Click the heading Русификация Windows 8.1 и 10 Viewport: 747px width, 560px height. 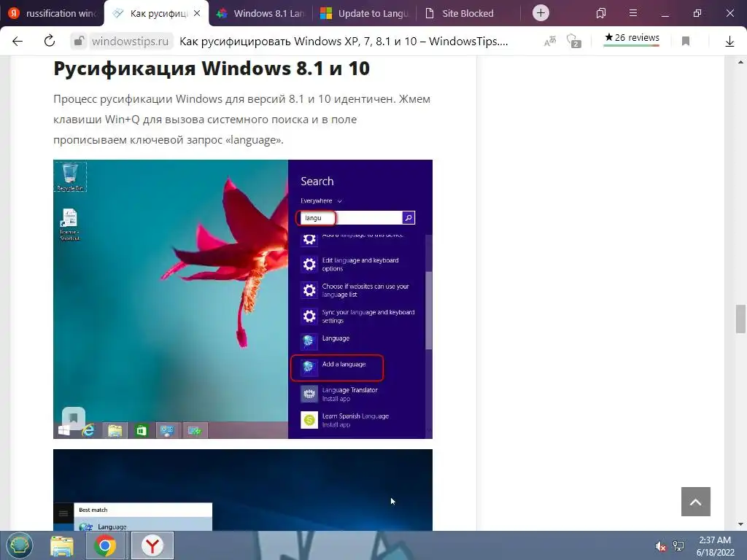pos(212,69)
